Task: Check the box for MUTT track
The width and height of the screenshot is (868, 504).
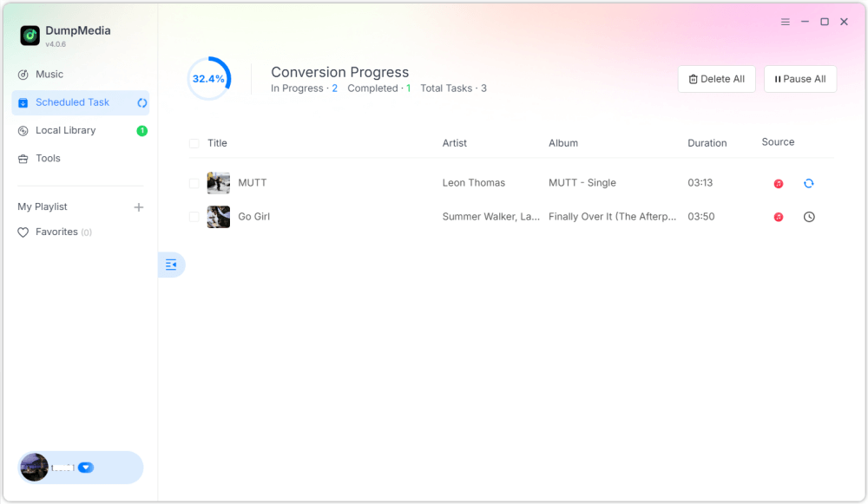Action: pos(194,184)
